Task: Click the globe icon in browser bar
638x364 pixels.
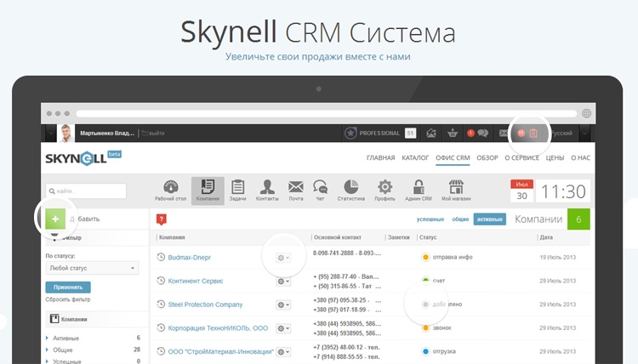Action: [x=586, y=113]
